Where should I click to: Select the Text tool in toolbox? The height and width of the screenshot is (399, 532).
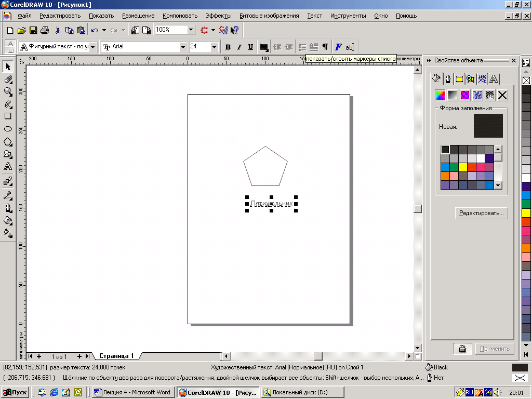tap(8, 166)
